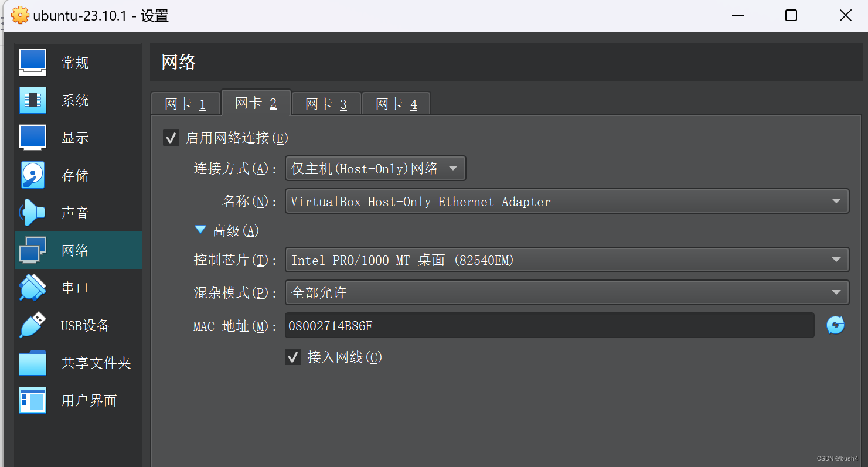Open the 混杂模式 全部允许 dropdown
The width and height of the screenshot is (868, 467).
pyautogui.click(x=567, y=292)
